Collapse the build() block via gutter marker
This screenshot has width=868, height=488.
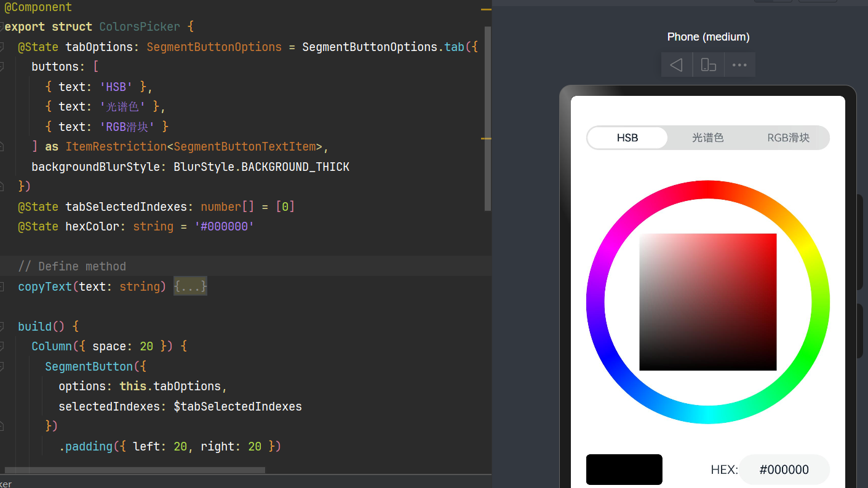tap(2, 326)
